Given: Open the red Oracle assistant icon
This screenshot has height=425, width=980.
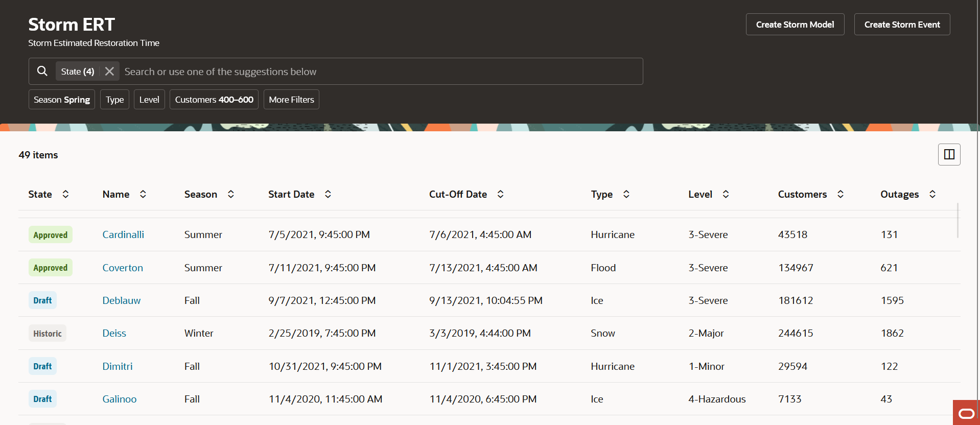Looking at the screenshot, I should [966, 413].
